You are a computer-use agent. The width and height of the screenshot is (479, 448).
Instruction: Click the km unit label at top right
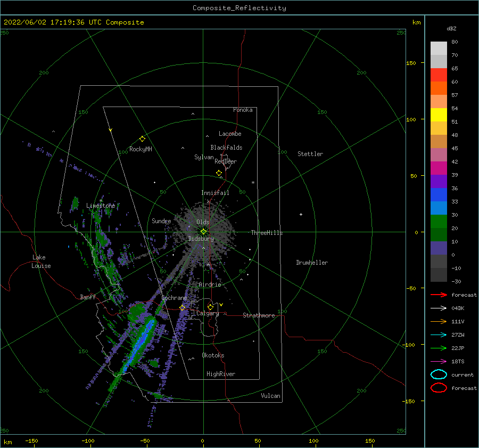click(416, 22)
